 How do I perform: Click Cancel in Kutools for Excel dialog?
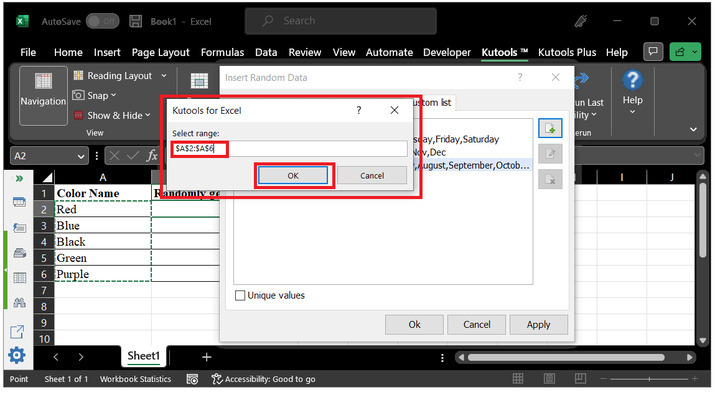point(372,176)
